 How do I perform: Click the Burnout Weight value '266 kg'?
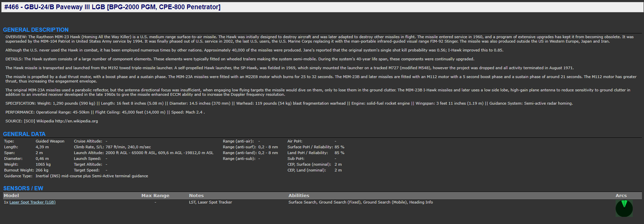coord(42,170)
